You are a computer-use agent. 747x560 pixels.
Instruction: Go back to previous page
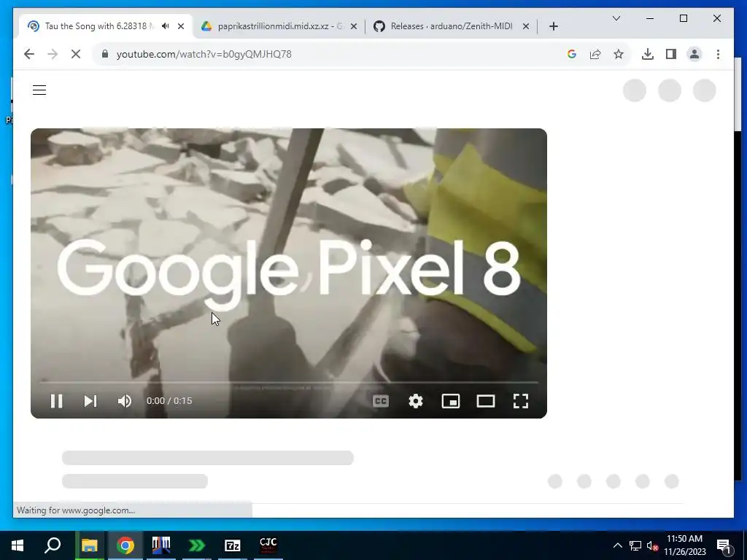click(x=29, y=54)
